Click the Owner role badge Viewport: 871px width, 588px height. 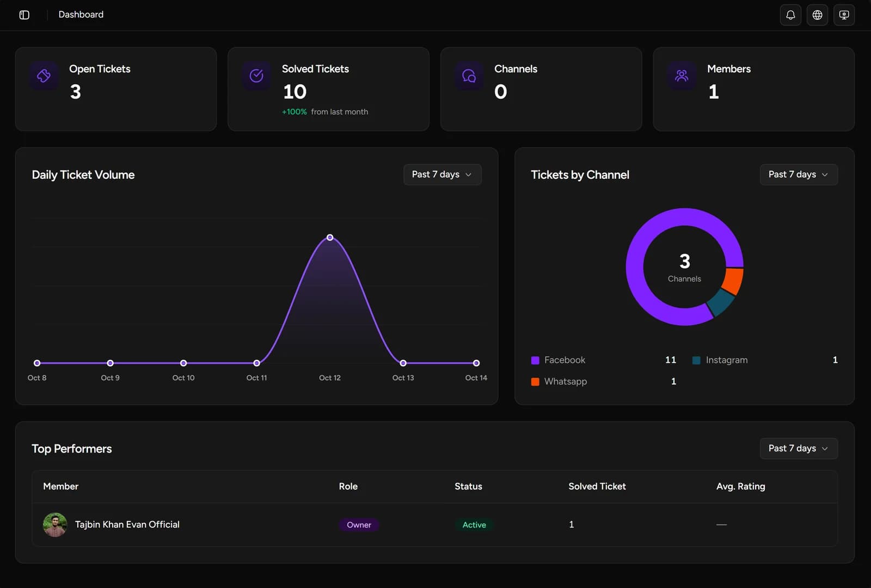pos(359,525)
